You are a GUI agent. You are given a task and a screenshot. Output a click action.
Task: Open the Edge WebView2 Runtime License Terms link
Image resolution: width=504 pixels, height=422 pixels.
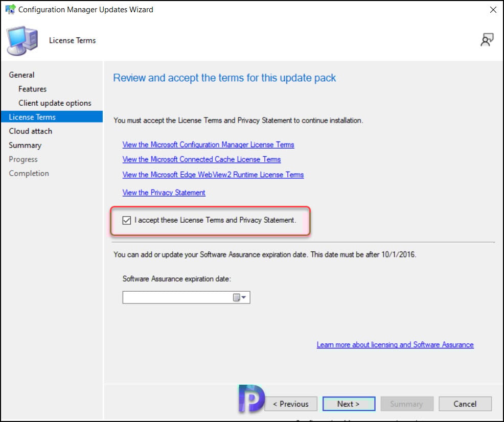pyautogui.click(x=213, y=175)
